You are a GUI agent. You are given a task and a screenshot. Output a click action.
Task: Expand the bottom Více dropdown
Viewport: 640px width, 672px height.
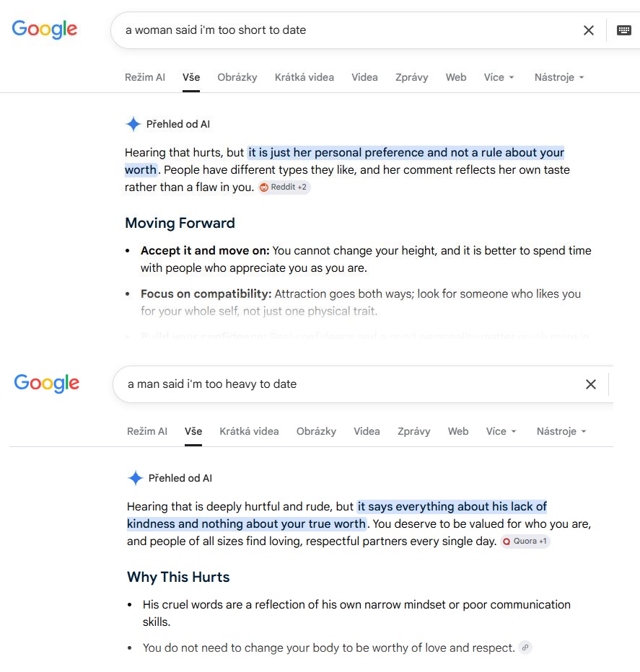501,432
